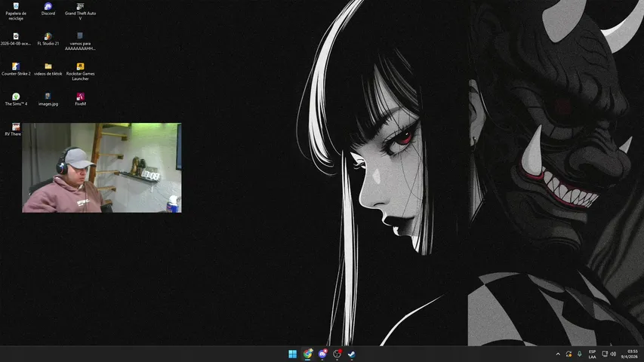Select the 'videos de tiktok' folder

pos(48,69)
